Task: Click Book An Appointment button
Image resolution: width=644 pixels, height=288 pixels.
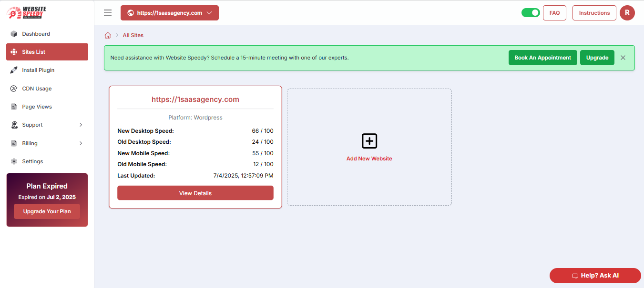Action: [x=543, y=58]
